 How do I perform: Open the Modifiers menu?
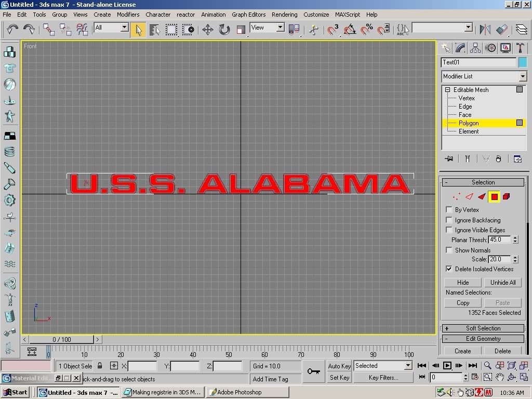click(x=128, y=15)
